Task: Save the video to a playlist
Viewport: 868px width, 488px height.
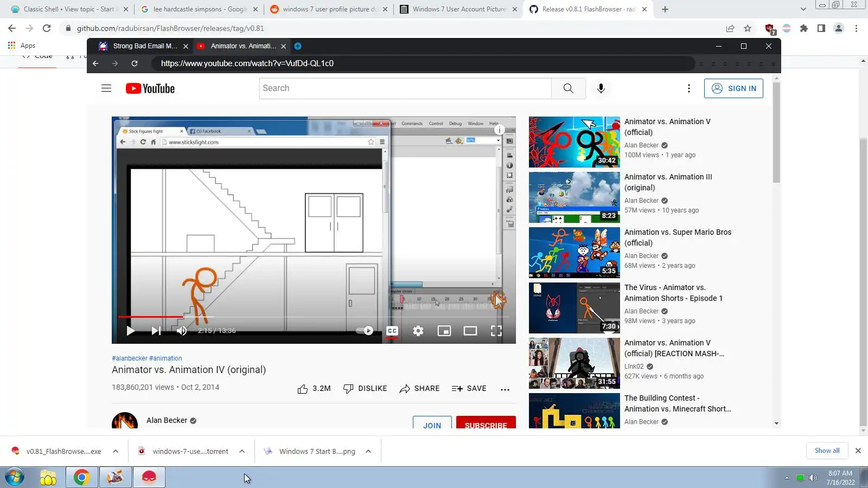Action: (x=469, y=389)
